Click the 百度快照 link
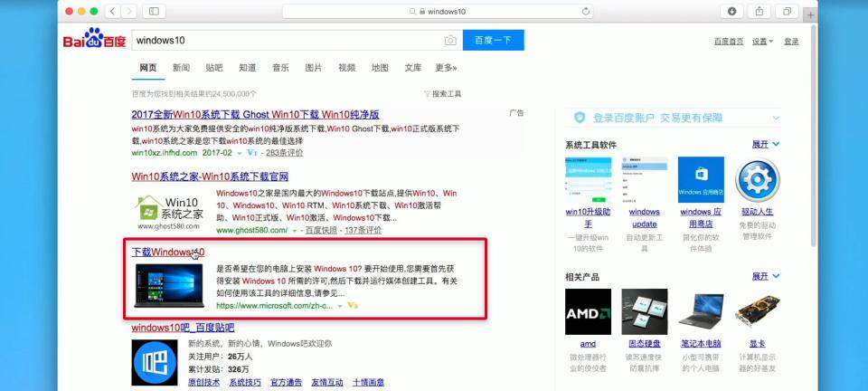This screenshot has height=391, width=868. [x=321, y=231]
